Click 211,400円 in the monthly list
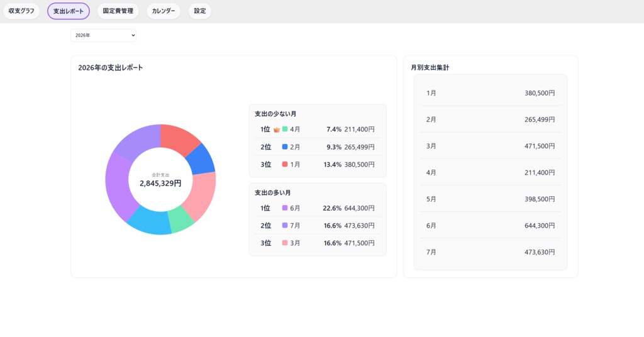 540,172
